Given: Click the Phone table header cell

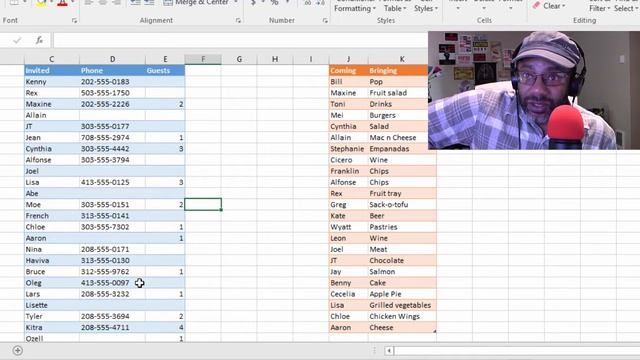Looking at the screenshot, I should [x=112, y=71].
